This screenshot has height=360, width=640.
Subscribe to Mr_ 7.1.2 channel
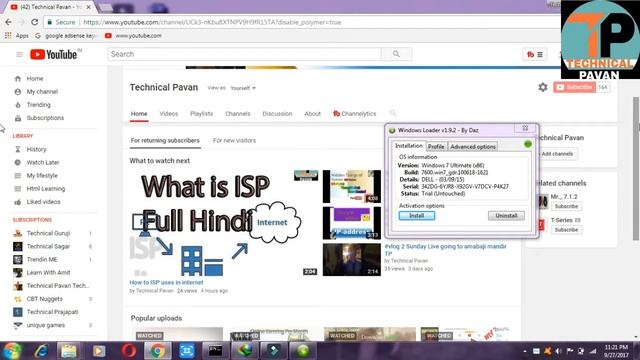(x=566, y=206)
